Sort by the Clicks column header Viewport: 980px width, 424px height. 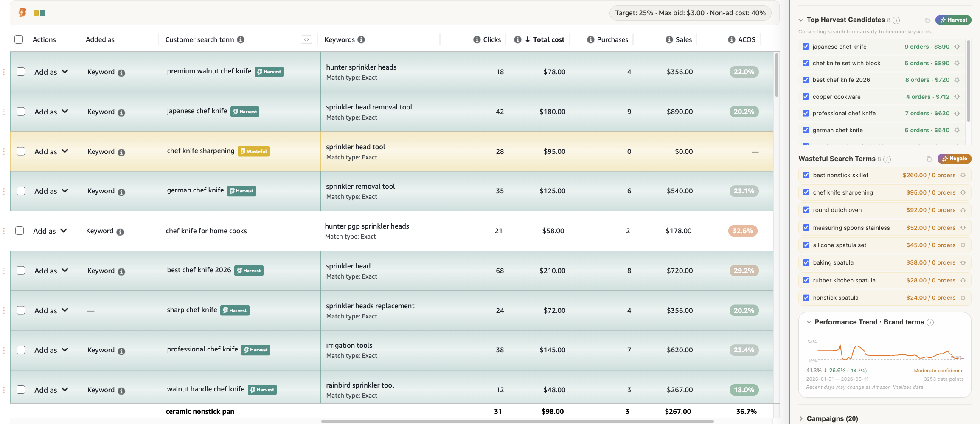[492, 39]
